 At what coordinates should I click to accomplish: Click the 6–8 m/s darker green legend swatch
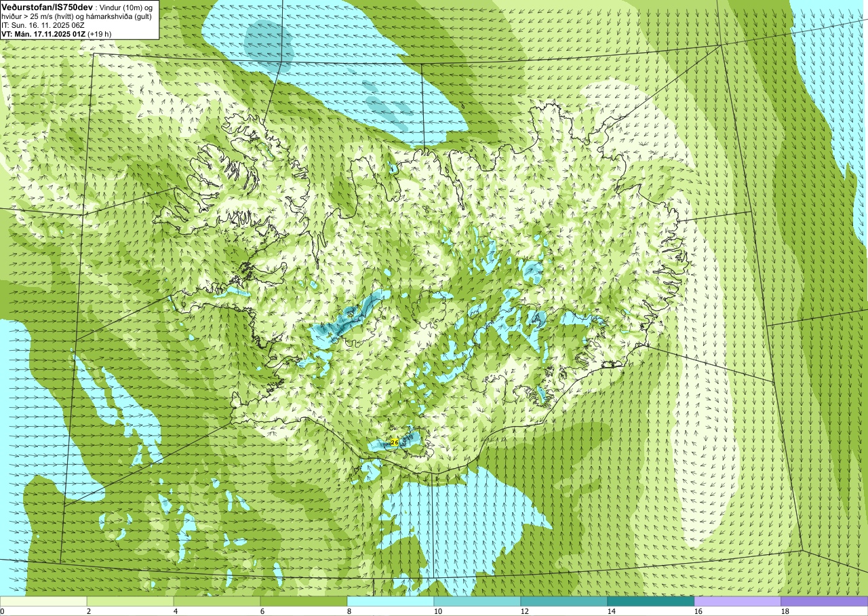click(304, 601)
